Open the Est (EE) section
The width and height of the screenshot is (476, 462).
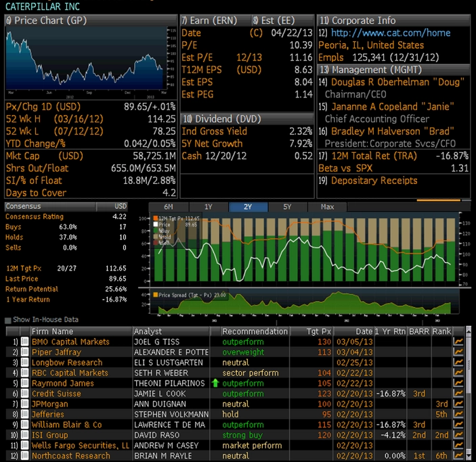tap(282, 20)
